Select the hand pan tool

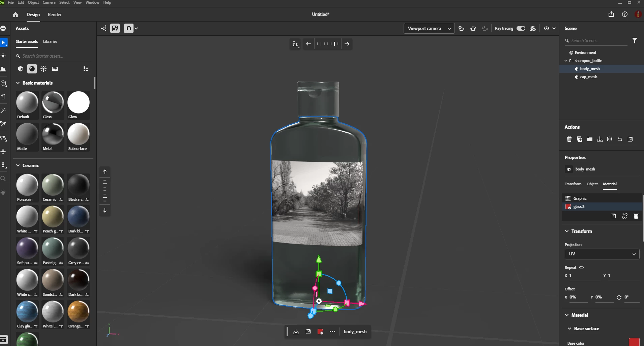click(x=3, y=192)
